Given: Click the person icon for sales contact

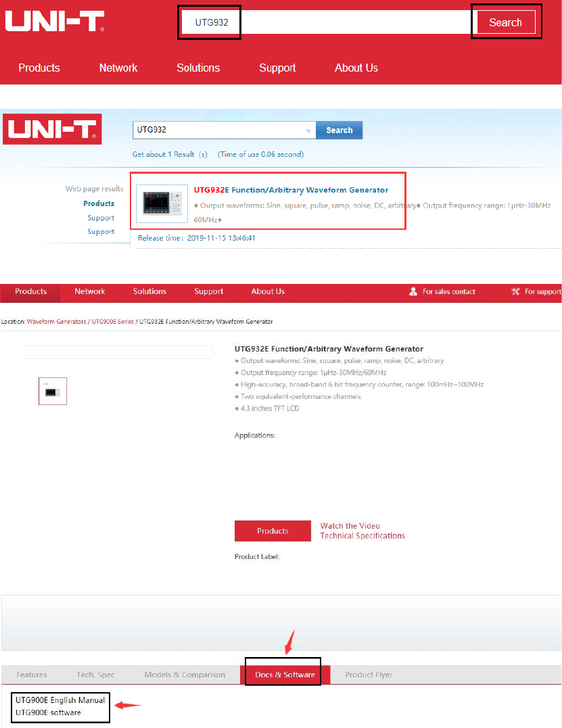Looking at the screenshot, I should 413,291.
